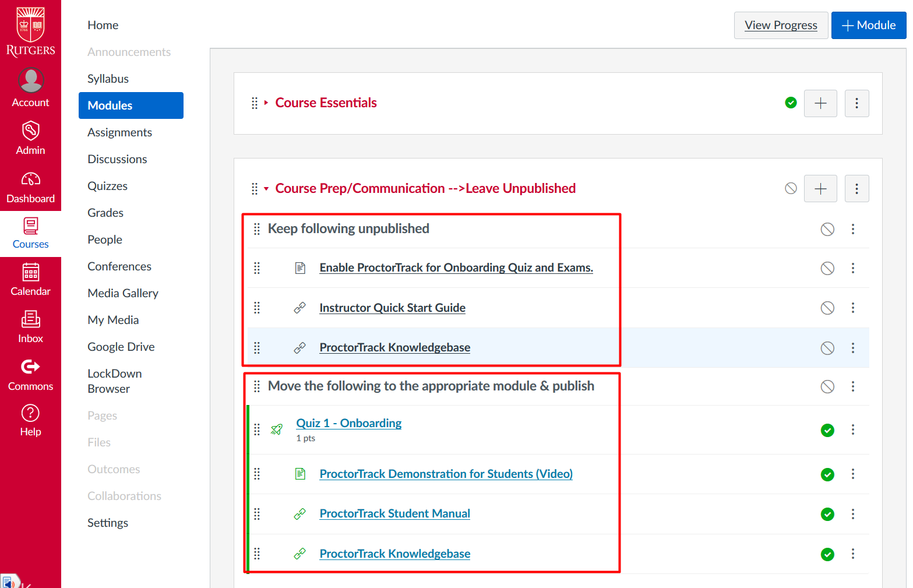This screenshot has height=588, width=913.
Task: Publish the Instructor Quick Start Guide item
Action: 827,308
